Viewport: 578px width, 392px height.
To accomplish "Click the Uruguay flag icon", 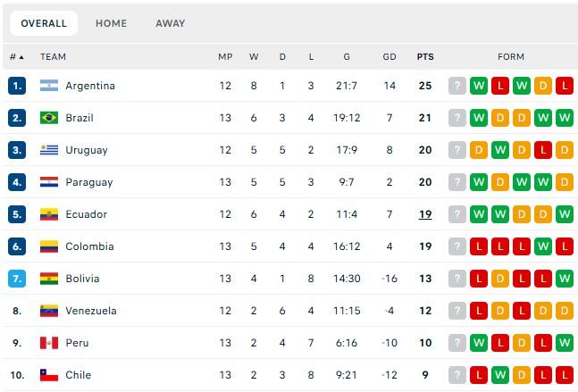I will pos(49,150).
